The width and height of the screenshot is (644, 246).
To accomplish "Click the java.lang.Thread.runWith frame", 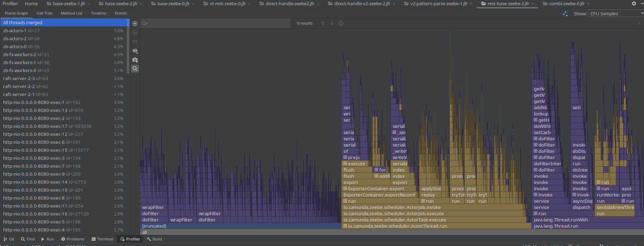I will point(588,220).
